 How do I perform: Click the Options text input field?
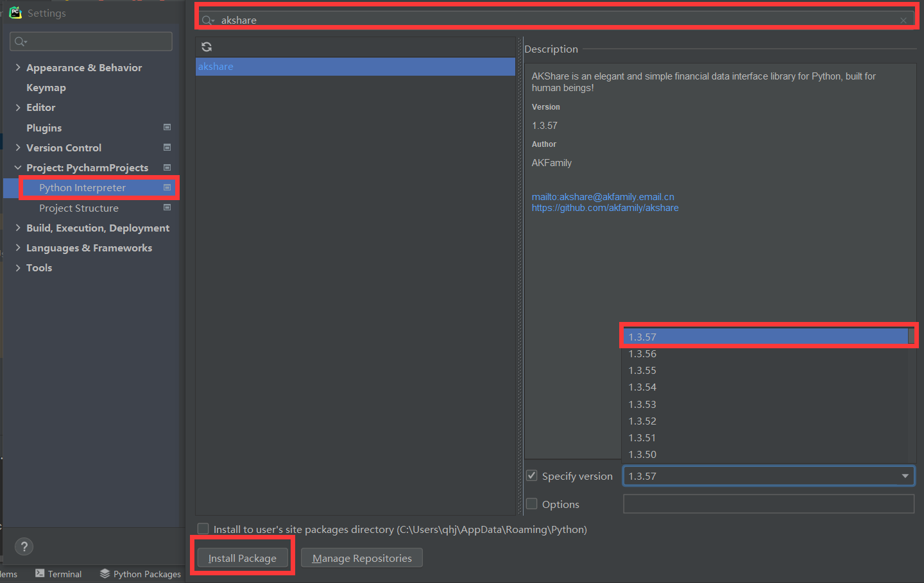click(x=769, y=503)
